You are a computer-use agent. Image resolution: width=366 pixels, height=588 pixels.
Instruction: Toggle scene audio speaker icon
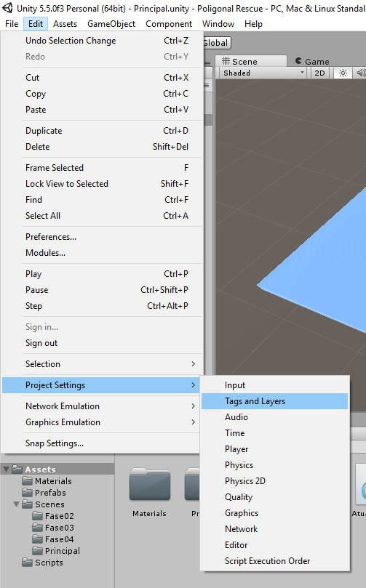361,73
